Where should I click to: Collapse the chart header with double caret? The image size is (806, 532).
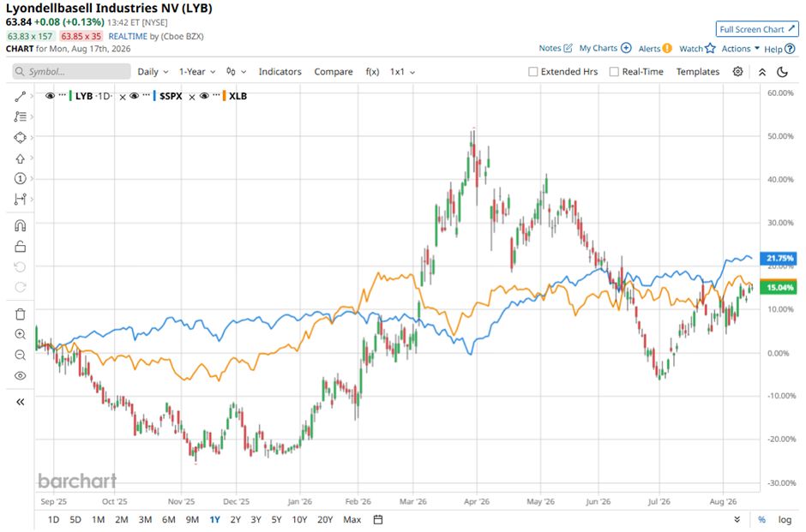tap(762, 73)
